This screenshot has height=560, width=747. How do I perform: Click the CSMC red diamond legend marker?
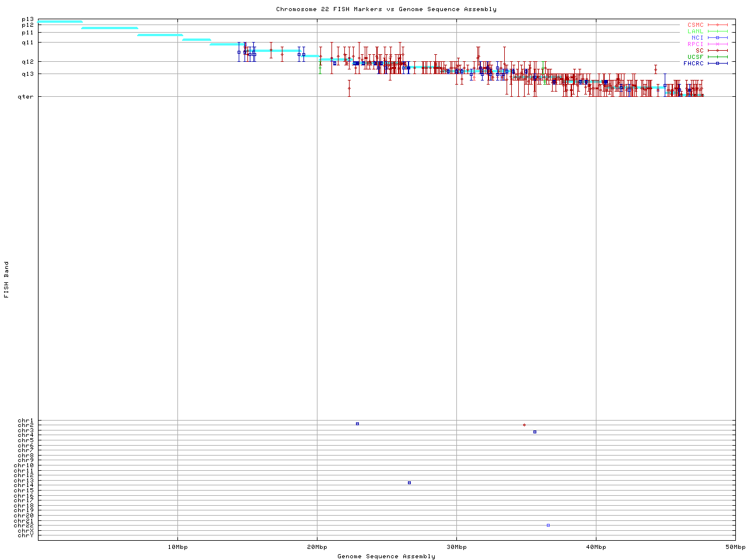click(717, 25)
